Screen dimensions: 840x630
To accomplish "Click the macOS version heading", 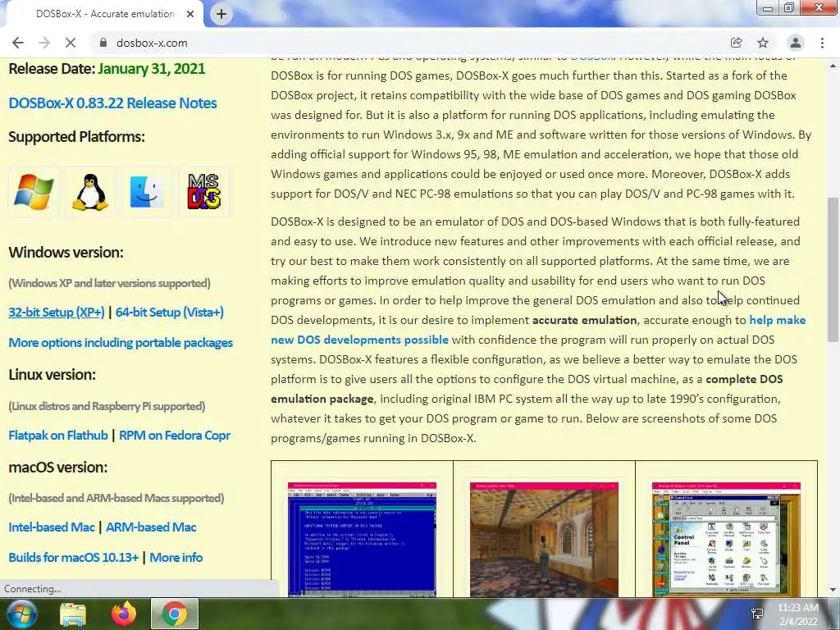I will [x=58, y=467].
